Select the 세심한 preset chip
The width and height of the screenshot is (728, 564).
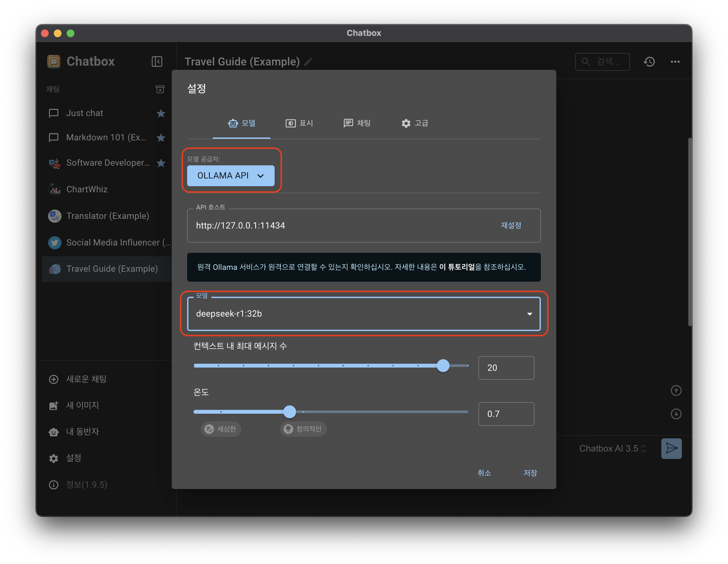(x=221, y=429)
